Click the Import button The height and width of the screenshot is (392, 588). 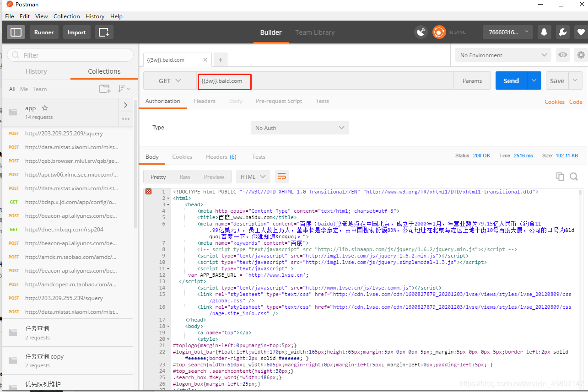[x=76, y=32]
